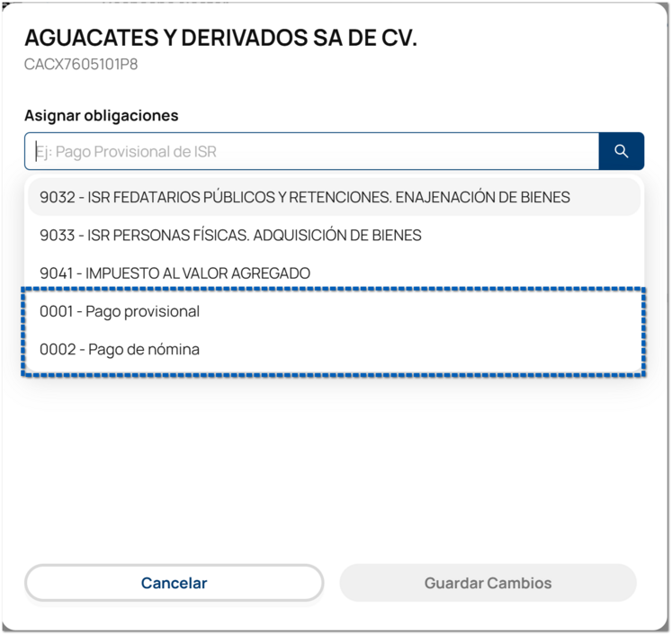Click the RFC code CACX7605101P8
The height and width of the screenshot is (635, 672).
[81, 65]
